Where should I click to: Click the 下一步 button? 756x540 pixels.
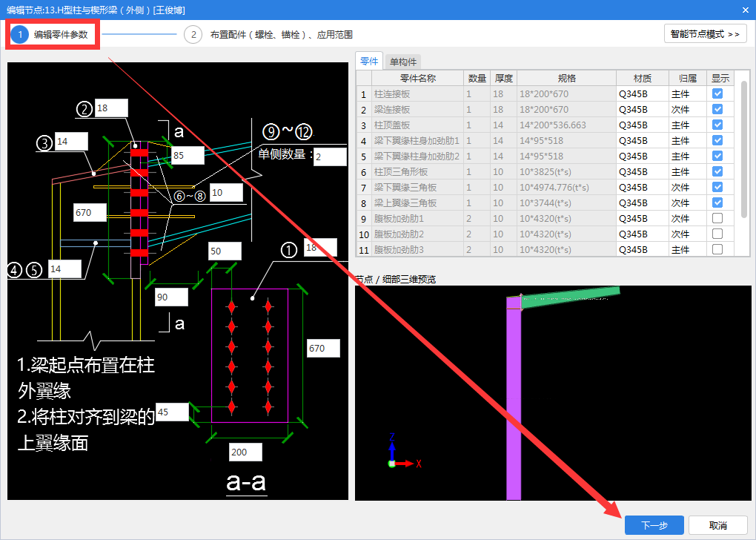(x=654, y=525)
